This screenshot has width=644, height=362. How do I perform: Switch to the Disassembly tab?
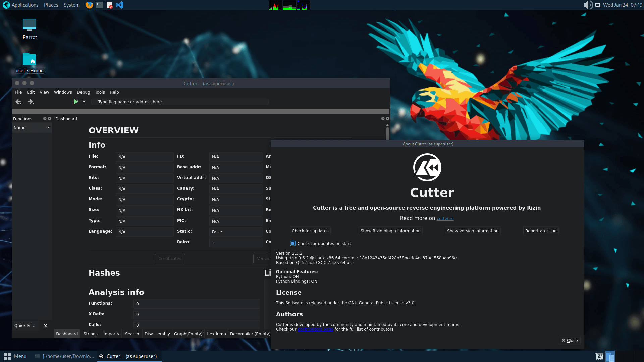(x=157, y=334)
